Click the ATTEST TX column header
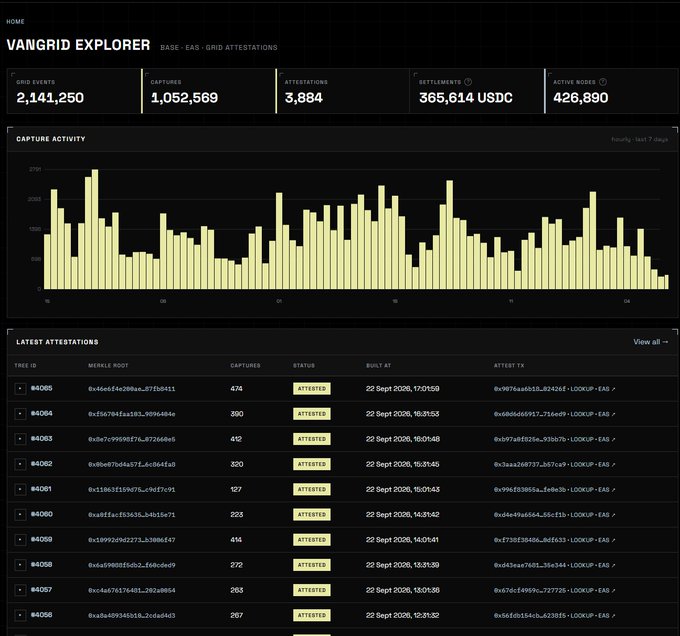The width and height of the screenshot is (680, 636). click(x=509, y=365)
